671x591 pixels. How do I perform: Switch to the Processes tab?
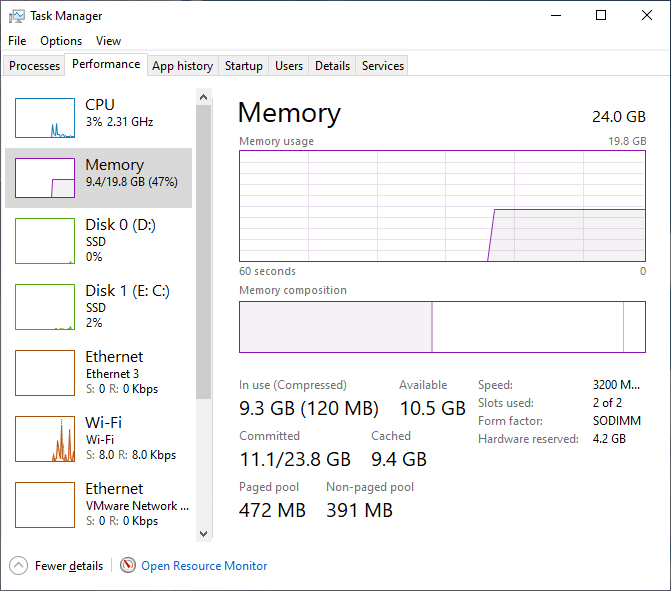[x=35, y=66]
